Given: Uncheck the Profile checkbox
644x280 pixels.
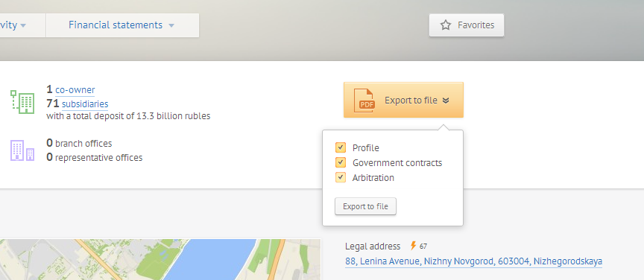Looking at the screenshot, I should click(x=341, y=147).
